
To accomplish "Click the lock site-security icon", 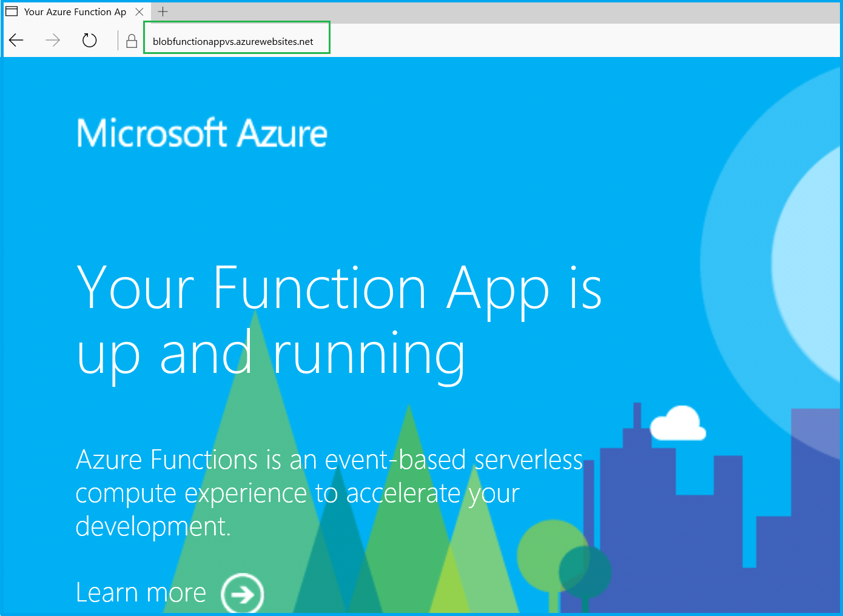I will pos(131,41).
